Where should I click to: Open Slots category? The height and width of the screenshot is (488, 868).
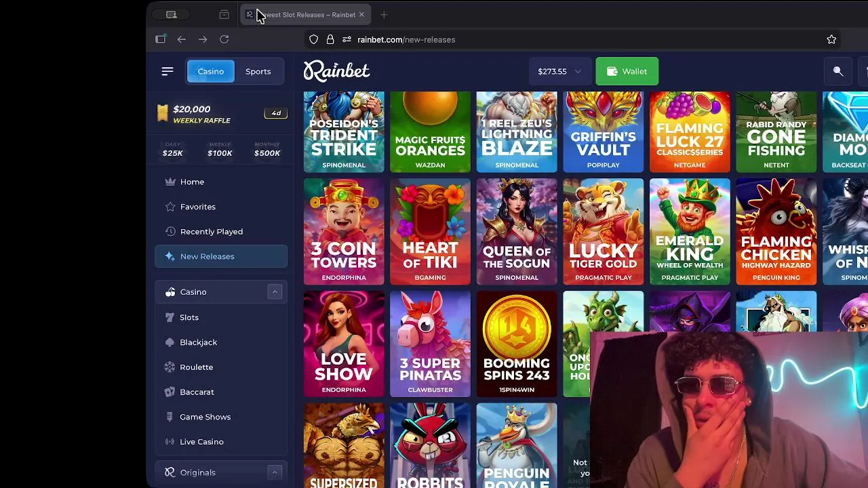coord(221,317)
